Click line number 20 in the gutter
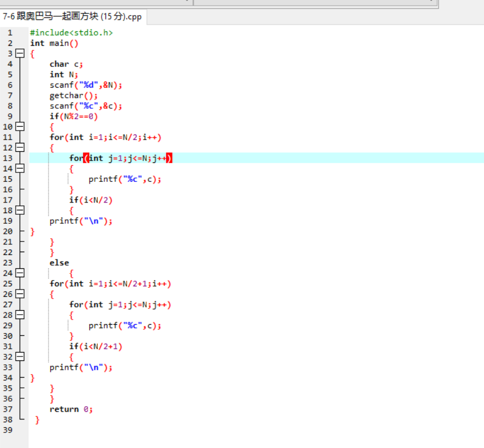 (x=8, y=232)
